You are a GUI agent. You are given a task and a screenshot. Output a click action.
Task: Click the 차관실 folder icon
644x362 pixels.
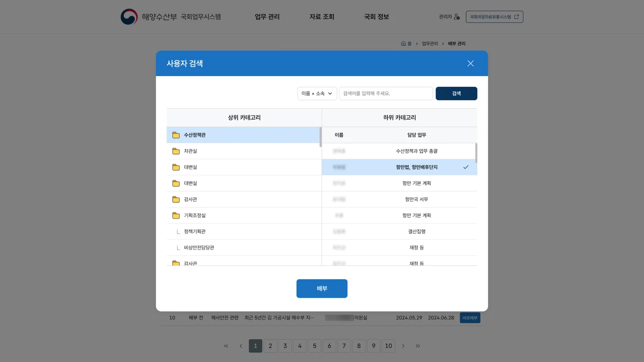(176, 151)
